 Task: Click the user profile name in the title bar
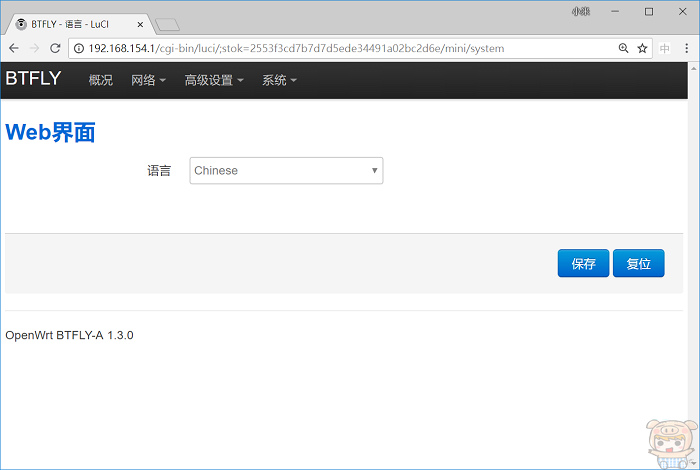pyautogui.click(x=581, y=12)
